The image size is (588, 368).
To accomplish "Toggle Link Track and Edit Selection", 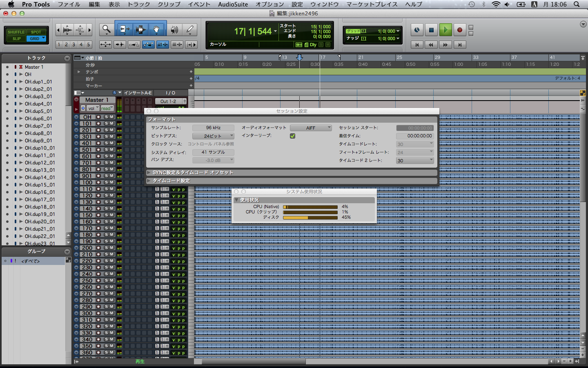I will click(177, 45).
